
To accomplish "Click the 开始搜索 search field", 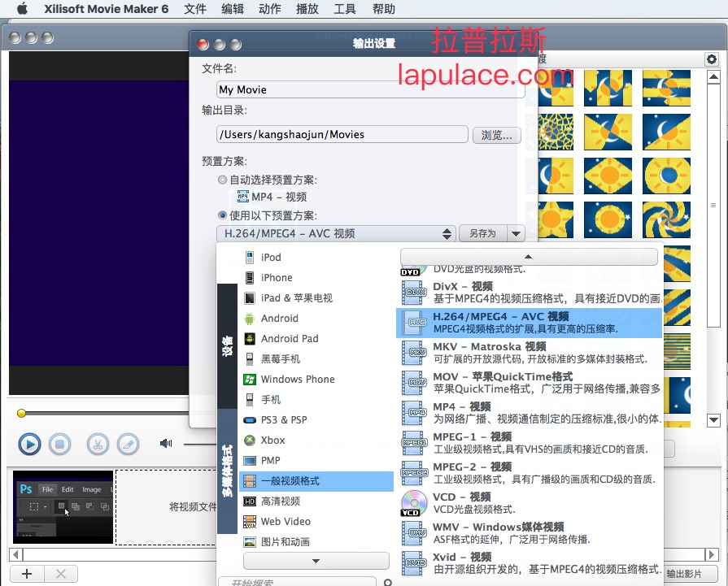I will (297, 582).
